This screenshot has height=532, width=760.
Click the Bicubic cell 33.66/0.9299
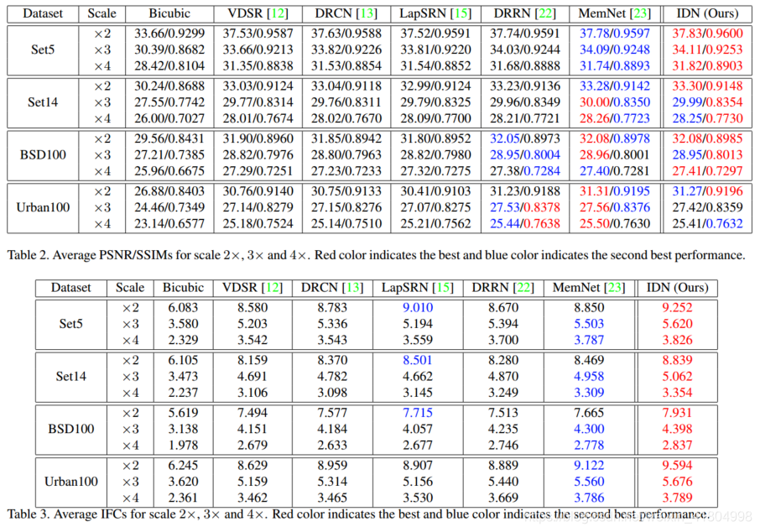(169, 34)
